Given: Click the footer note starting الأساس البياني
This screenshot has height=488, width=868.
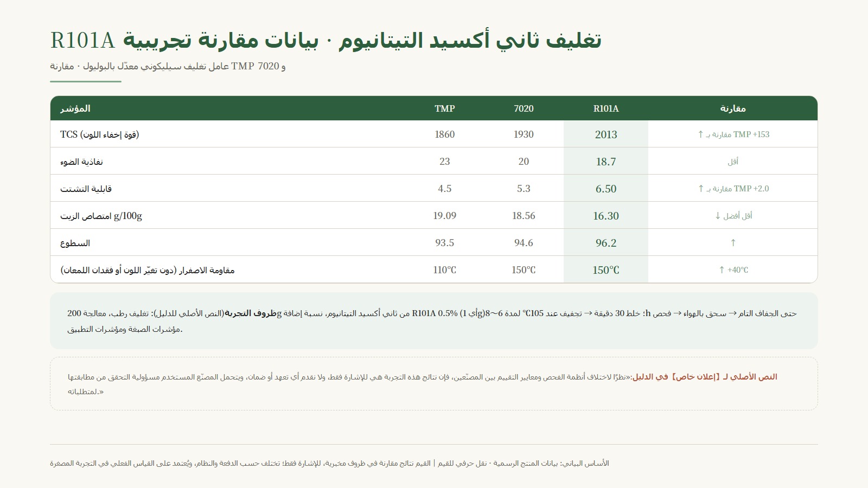Looking at the screenshot, I should [329, 464].
